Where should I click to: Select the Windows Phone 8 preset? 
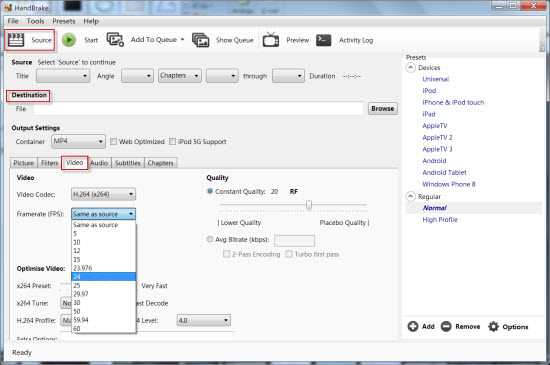pyautogui.click(x=449, y=184)
